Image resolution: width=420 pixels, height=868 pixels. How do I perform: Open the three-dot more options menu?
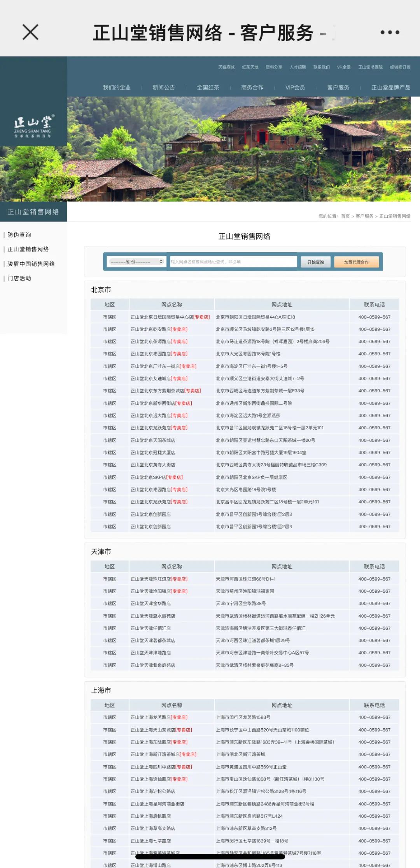click(390, 32)
